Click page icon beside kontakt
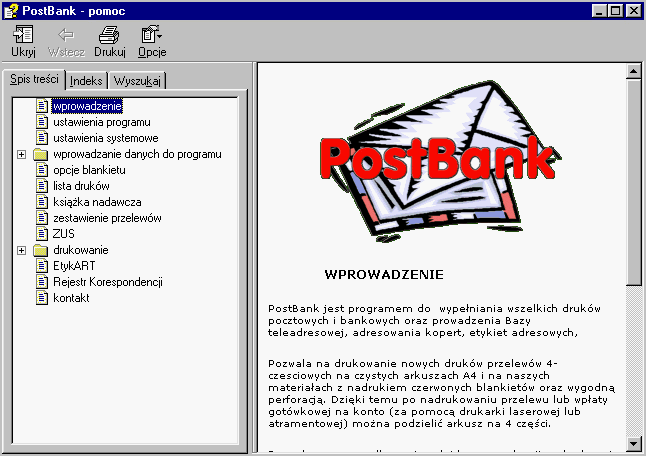Screen dimensions: 646x456 (42, 298)
